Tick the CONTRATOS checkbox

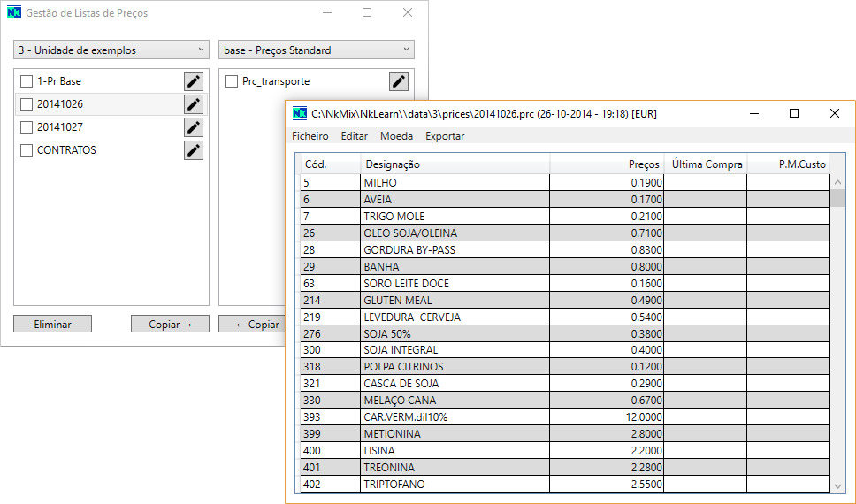pos(27,150)
